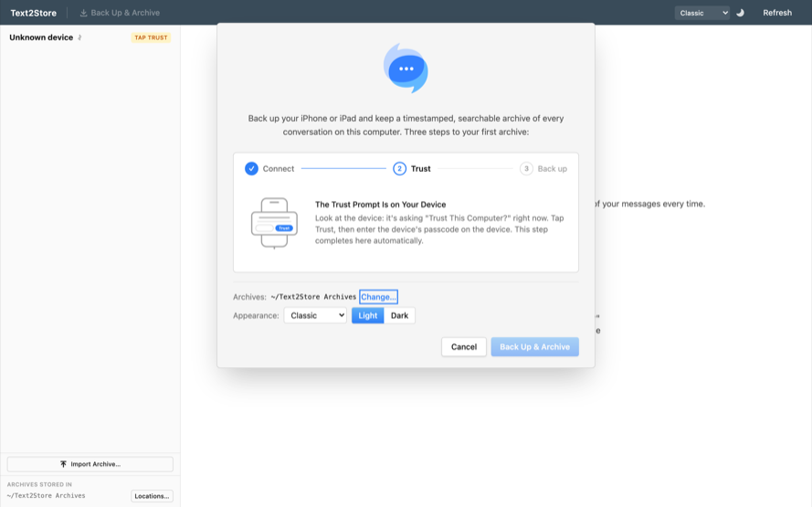Click the step 2 Trust circle
Screen dimensions: 812x507
pos(399,169)
